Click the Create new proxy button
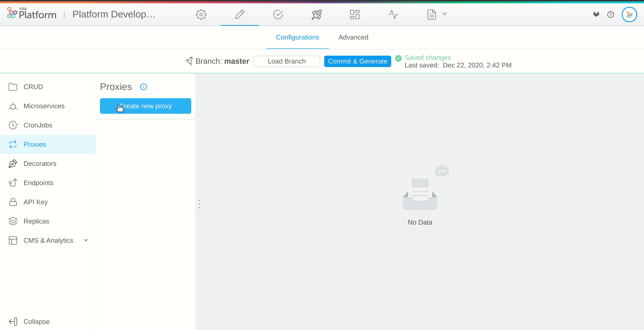This screenshot has height=330, width=644. (x=145, y=106)
